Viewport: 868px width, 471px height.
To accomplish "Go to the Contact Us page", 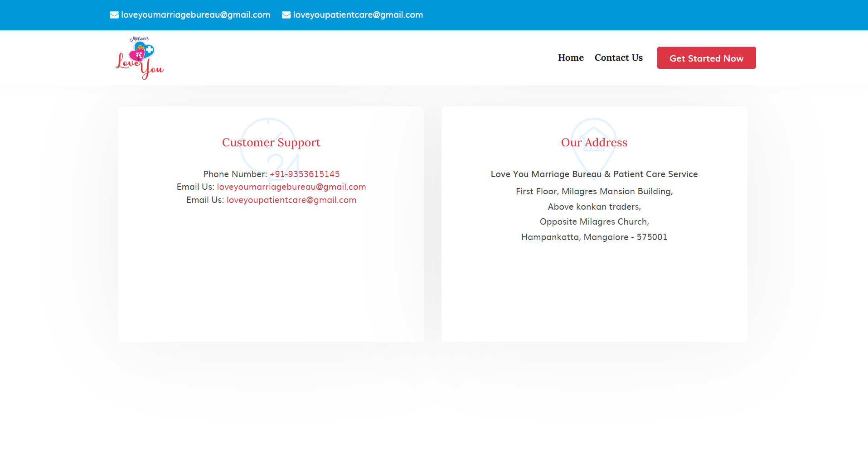I will (x=618, y=58).
